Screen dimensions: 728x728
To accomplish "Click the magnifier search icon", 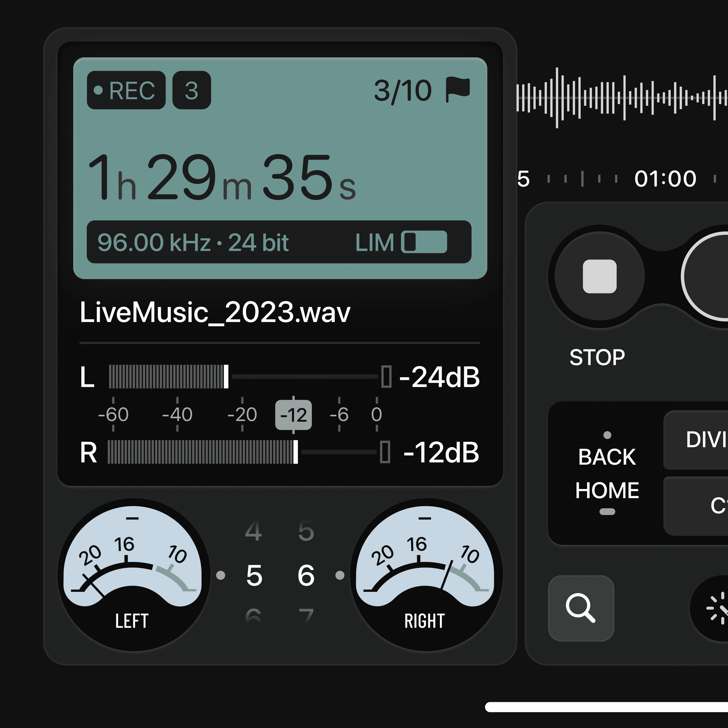I will tap(581, 608).
